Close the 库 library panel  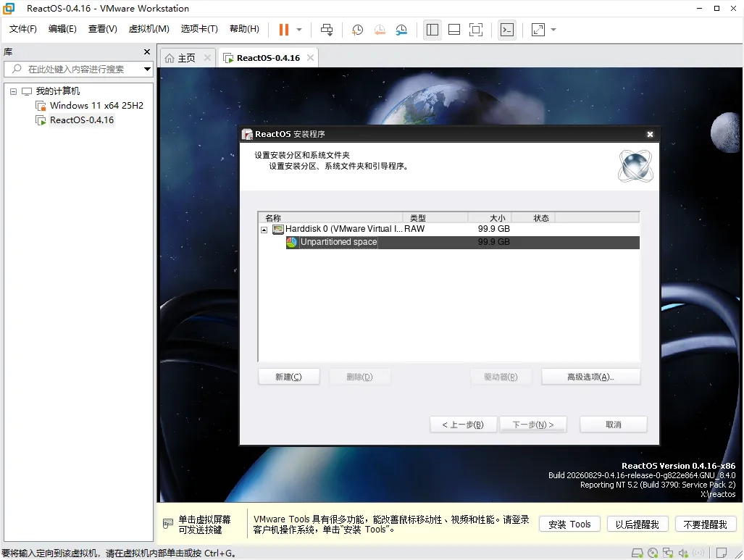coord(147,51)
